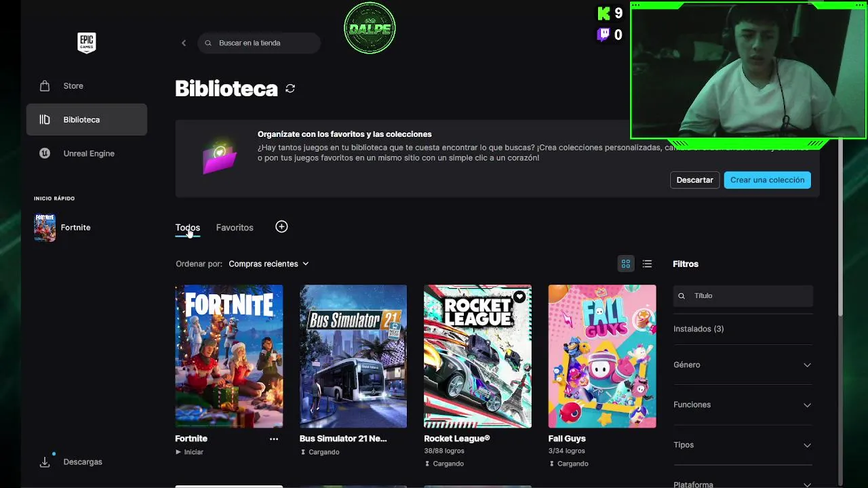Select the Todos tab
This screenshot has width=868, height=488.
(187, 228)
